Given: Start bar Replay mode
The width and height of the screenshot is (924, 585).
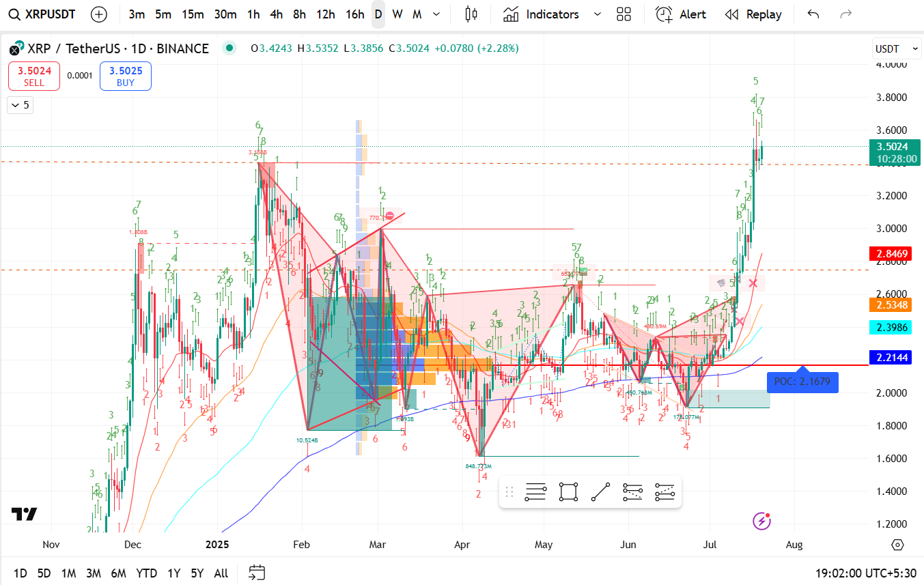Looking at the screenshot, I should (x=753, y=14).
